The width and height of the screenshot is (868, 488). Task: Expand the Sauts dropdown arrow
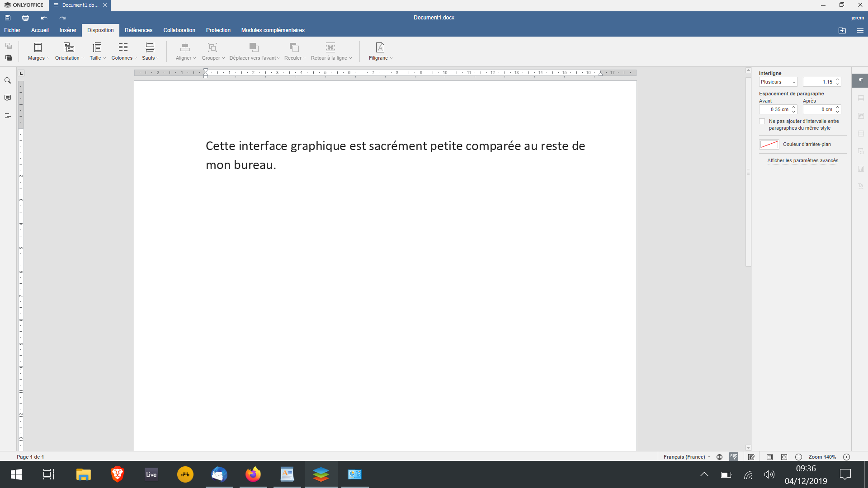tap(157, 58)
